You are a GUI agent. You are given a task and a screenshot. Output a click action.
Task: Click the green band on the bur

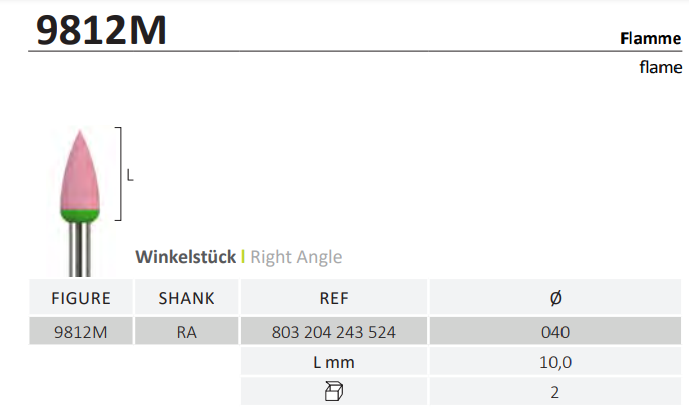click(x=77, y=214)
